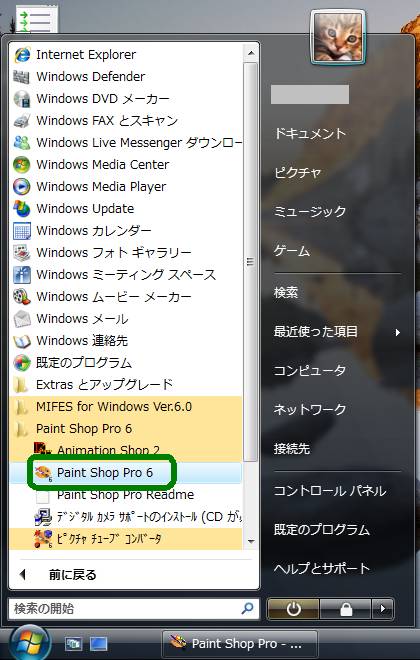Image resolution: width=420 pixels, height=660 pixels.
Task: Expand the MIFES for Windows Ver.6.0 folder
Action: click(x=125, y=407)
